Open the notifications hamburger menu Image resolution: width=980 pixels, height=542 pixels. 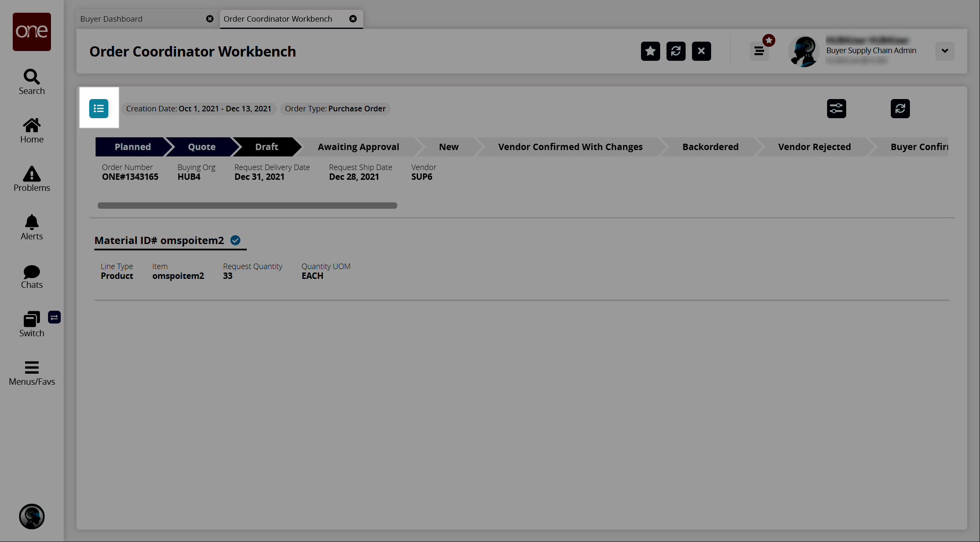point(759,51)
